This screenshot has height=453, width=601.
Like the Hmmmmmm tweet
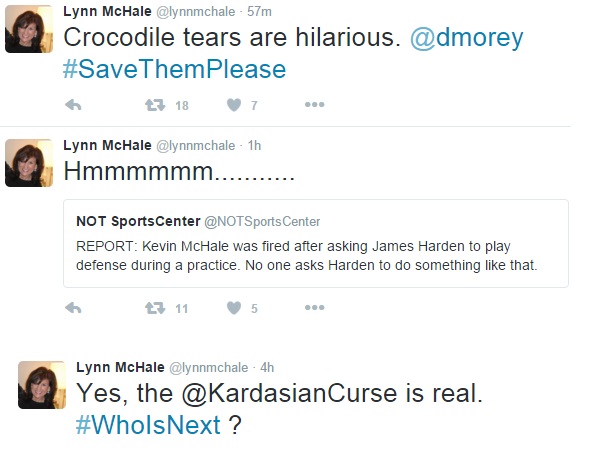pyautogui.click(x=233, y=309)
